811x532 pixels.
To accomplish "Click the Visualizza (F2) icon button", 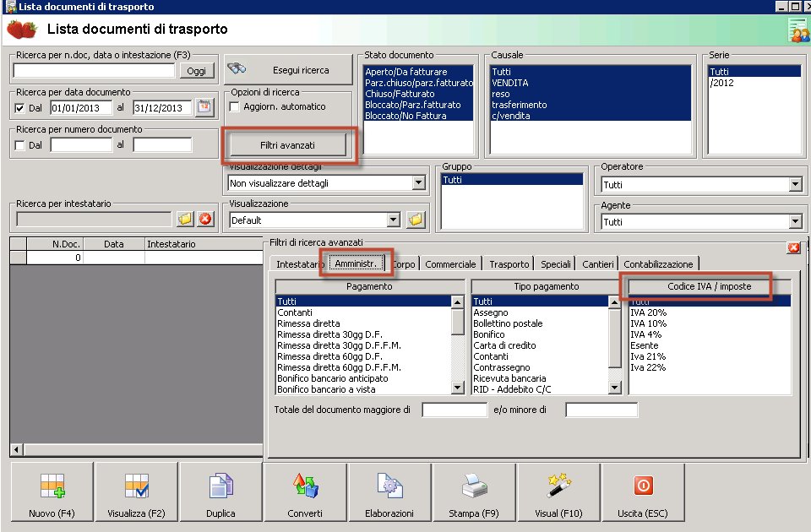I will point(137,491).
